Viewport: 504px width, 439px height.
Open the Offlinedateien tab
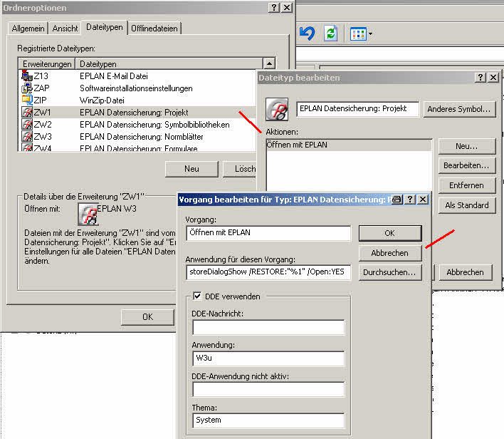tap(154, 29)
